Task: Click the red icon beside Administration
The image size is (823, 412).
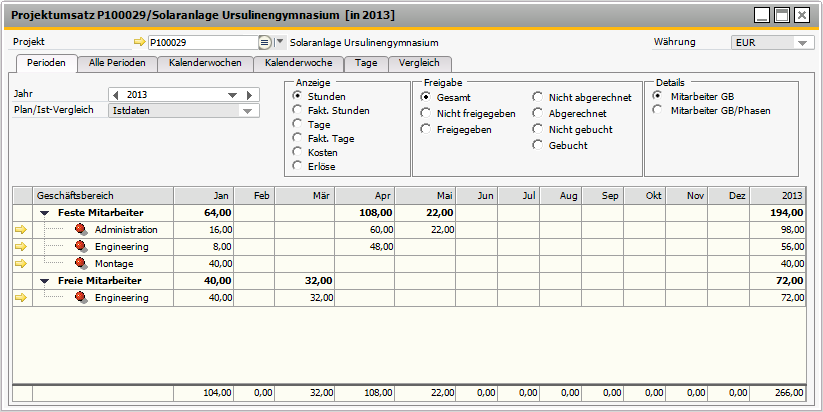Action: tap(82, 229)
